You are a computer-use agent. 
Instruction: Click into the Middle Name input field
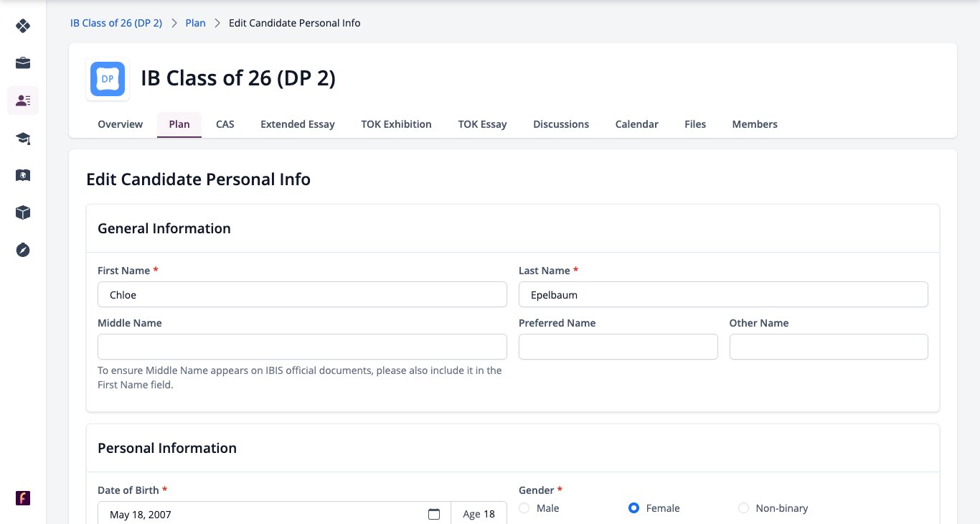[x=302, y=347]
